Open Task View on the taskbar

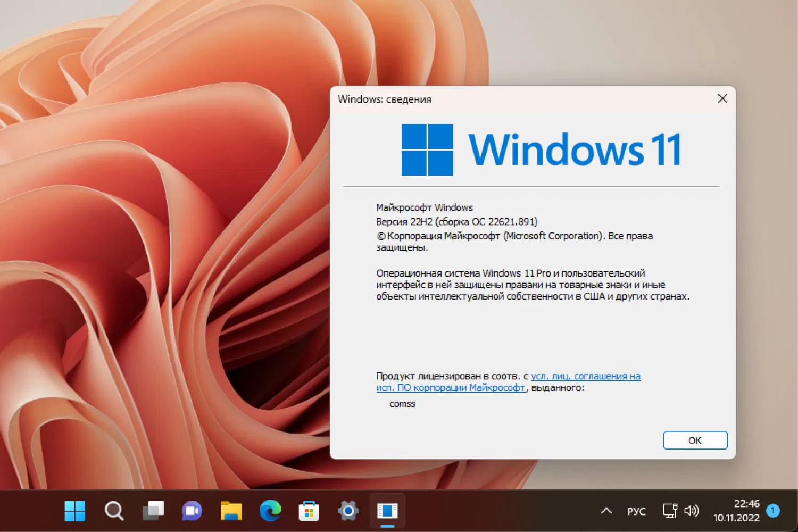pos(153,511)
